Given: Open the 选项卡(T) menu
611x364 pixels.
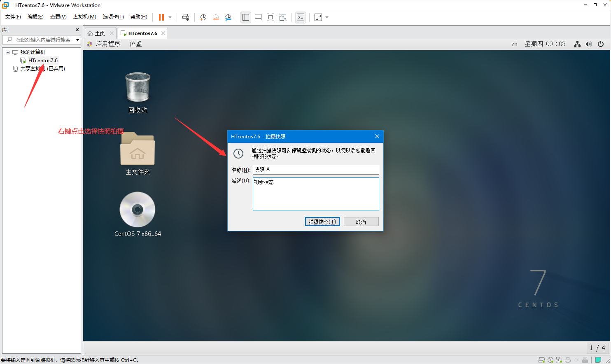Looking at the screenshot, I should pos(113,17).
